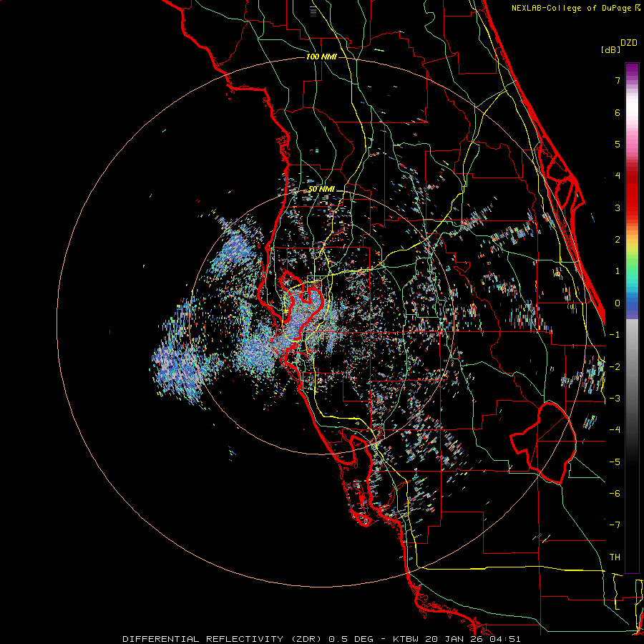Select the 1 dB scale tick label
The height and width of the screenshot is (644, 644).
(618, 271)
